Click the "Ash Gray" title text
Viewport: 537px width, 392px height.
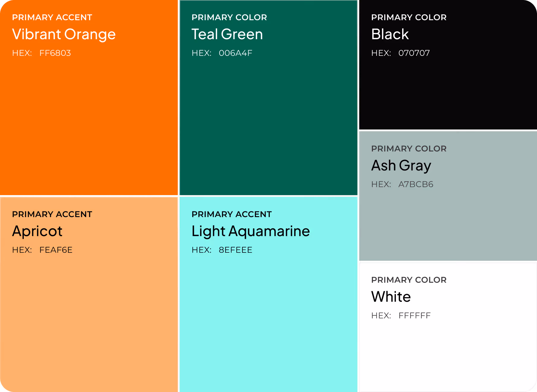tap(401, 166)
